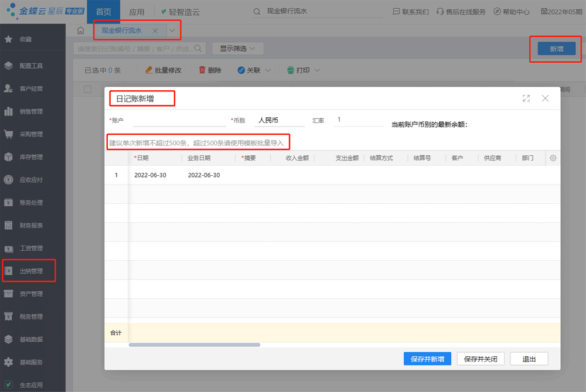Click the 删除 trash toolbar action

point(210,70)
